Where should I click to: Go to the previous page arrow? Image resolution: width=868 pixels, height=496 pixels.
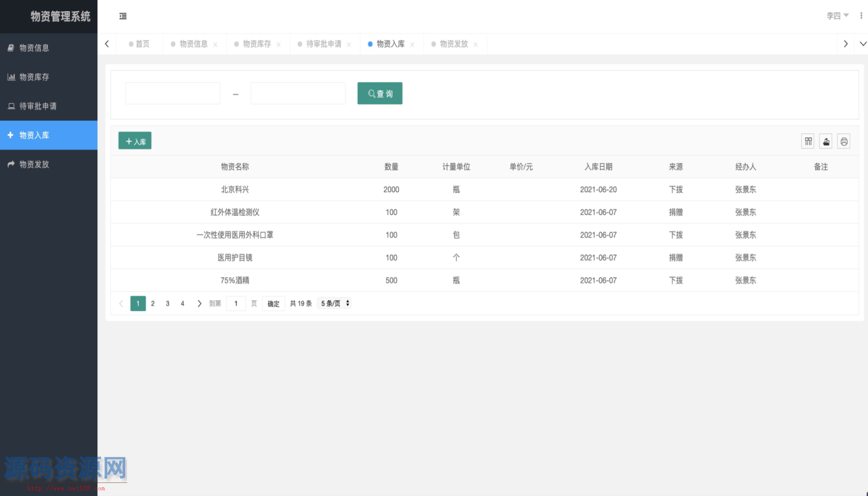click(x=122, y=303)
